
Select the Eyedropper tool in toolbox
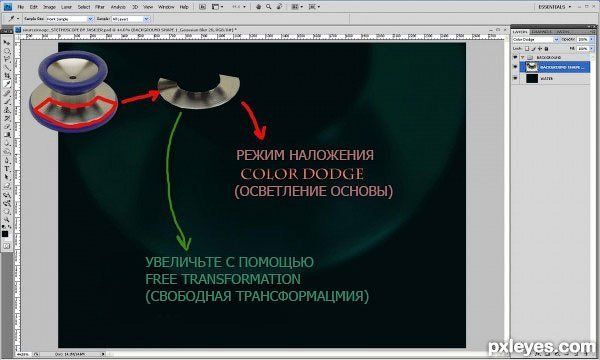coord(7,84)
